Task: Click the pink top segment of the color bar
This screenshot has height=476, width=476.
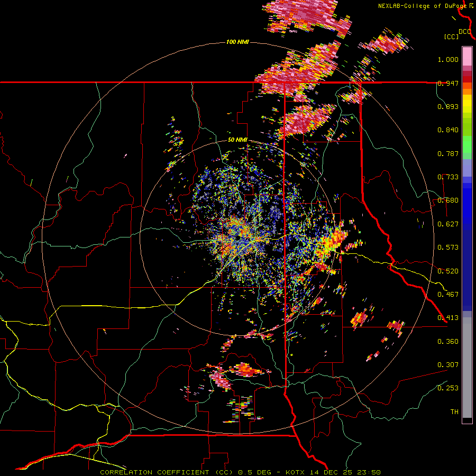Action: tap(467, 56)
